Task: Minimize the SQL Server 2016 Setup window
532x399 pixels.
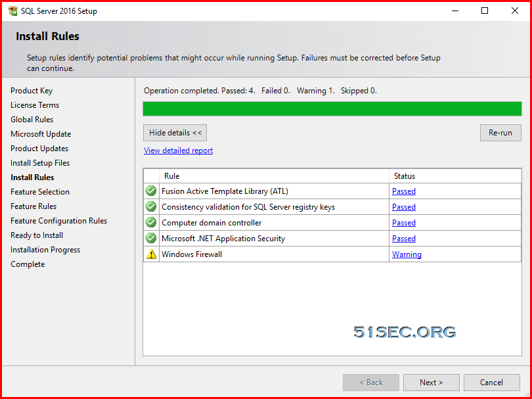Action: tap(455, 11)
